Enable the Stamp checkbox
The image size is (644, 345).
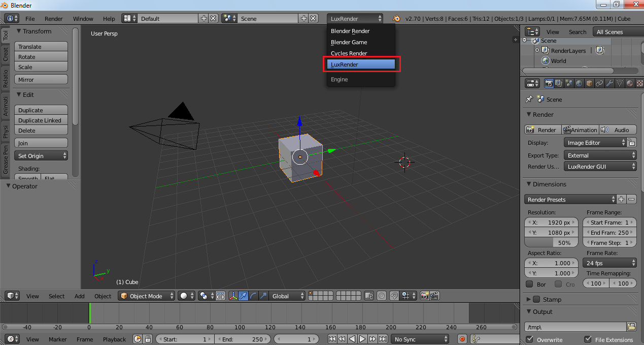pyautogui.click(x=536, y=299)
